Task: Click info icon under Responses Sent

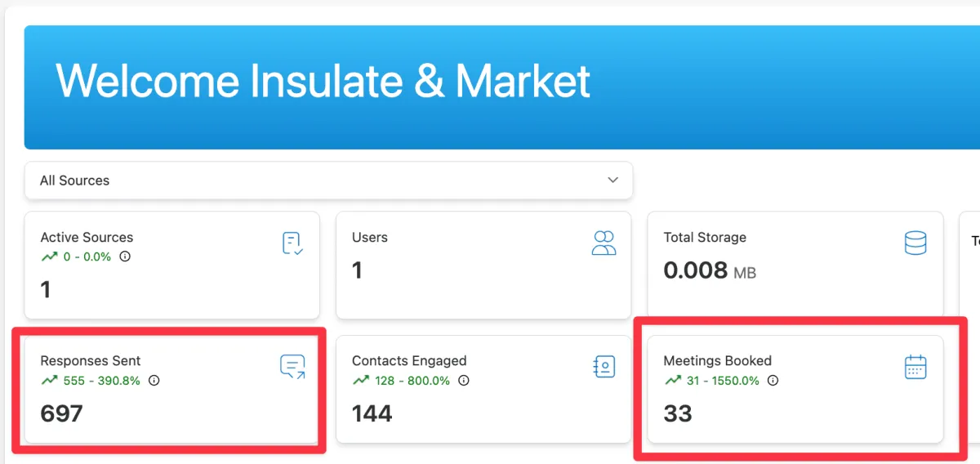Action: [154, 380]
